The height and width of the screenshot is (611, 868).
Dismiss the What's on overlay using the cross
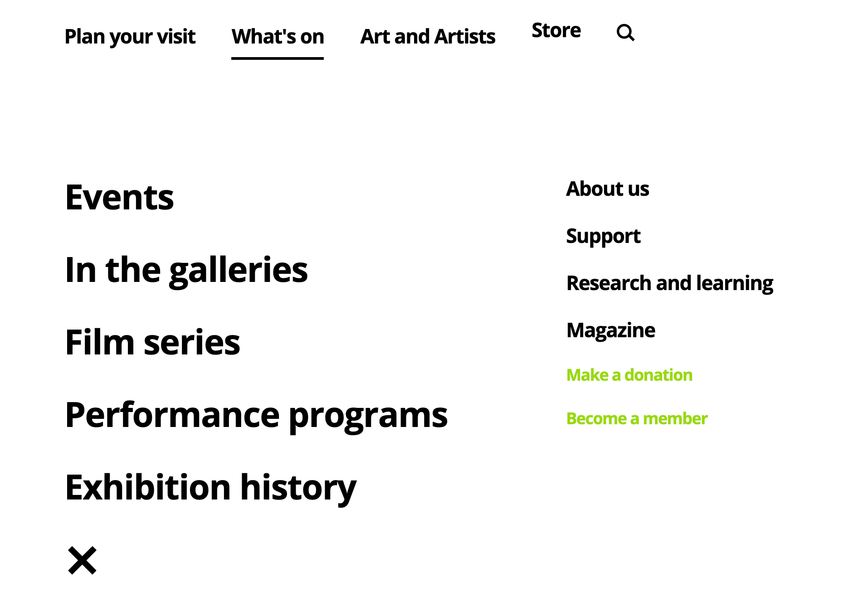82,560
